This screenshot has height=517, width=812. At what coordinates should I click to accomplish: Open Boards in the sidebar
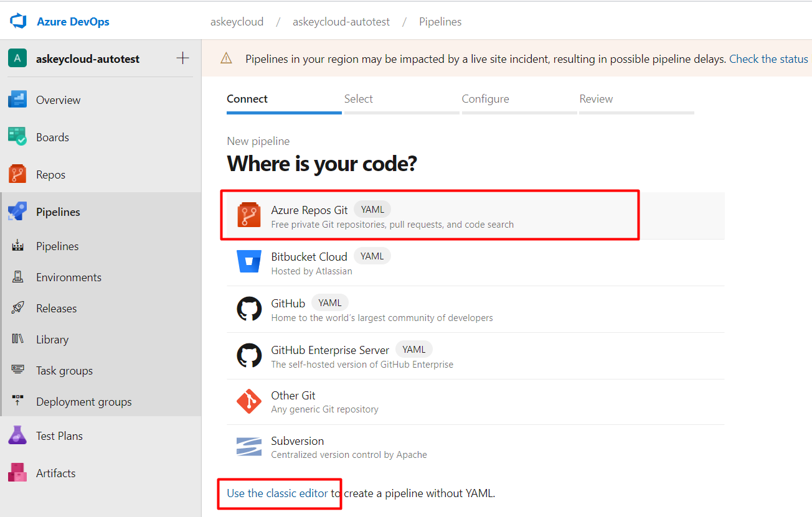(101, 137)
